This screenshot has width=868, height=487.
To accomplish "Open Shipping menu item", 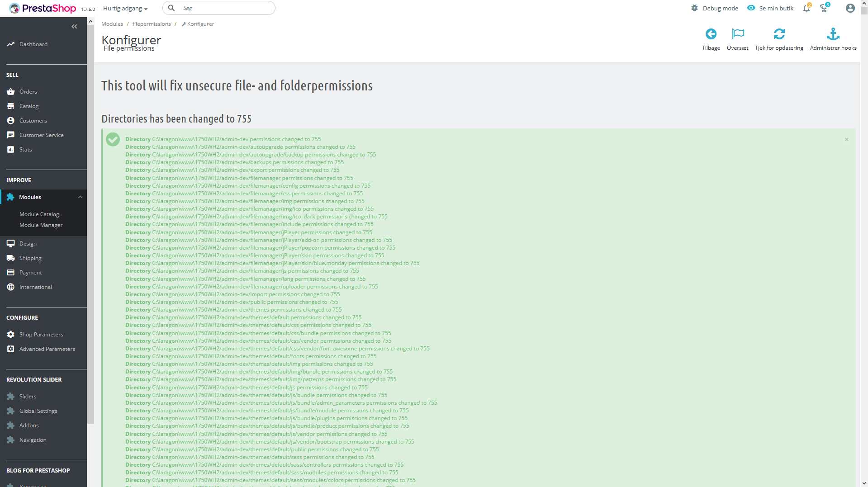I will (30, 258).
